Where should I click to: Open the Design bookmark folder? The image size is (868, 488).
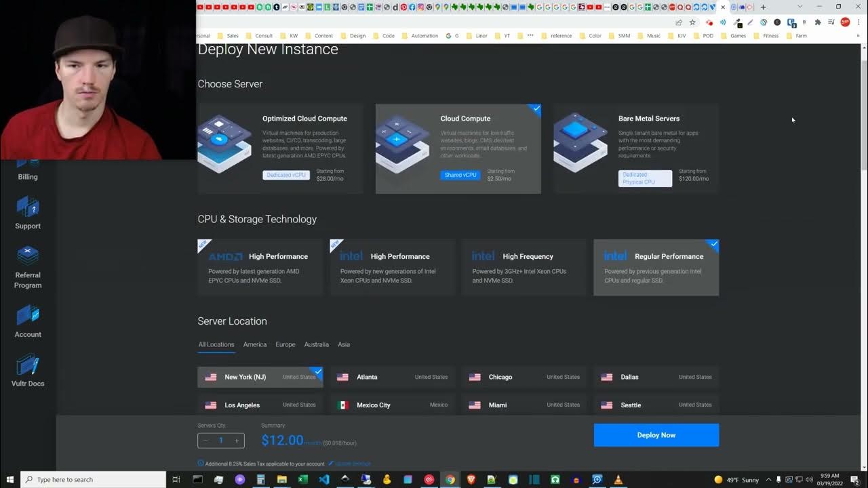[x=353, y=35]
